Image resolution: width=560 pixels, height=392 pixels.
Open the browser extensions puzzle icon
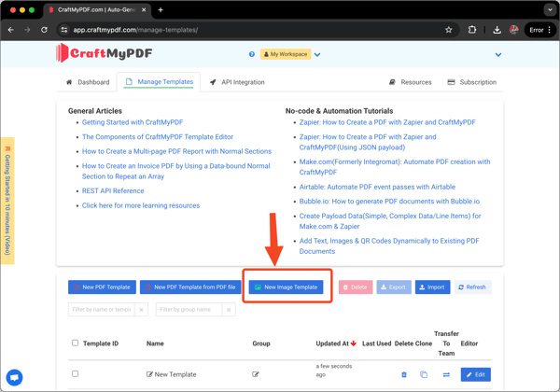(x=472, y=30)
